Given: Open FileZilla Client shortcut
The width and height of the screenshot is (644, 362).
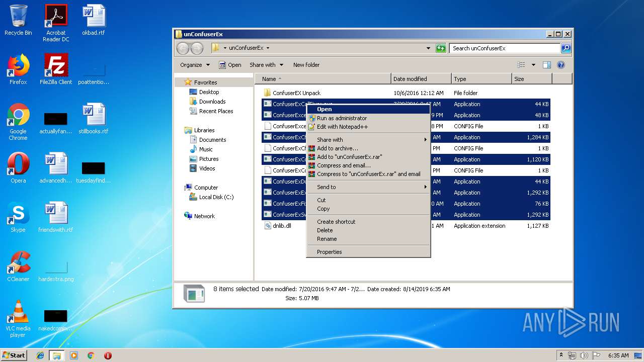Looking at the screenshot, I should (56, 69).
